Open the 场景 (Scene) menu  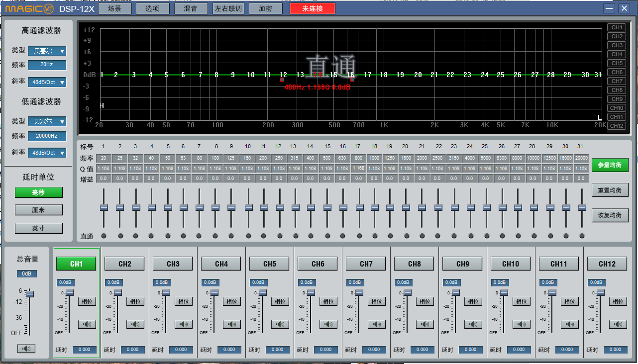[x=115, y=8]
